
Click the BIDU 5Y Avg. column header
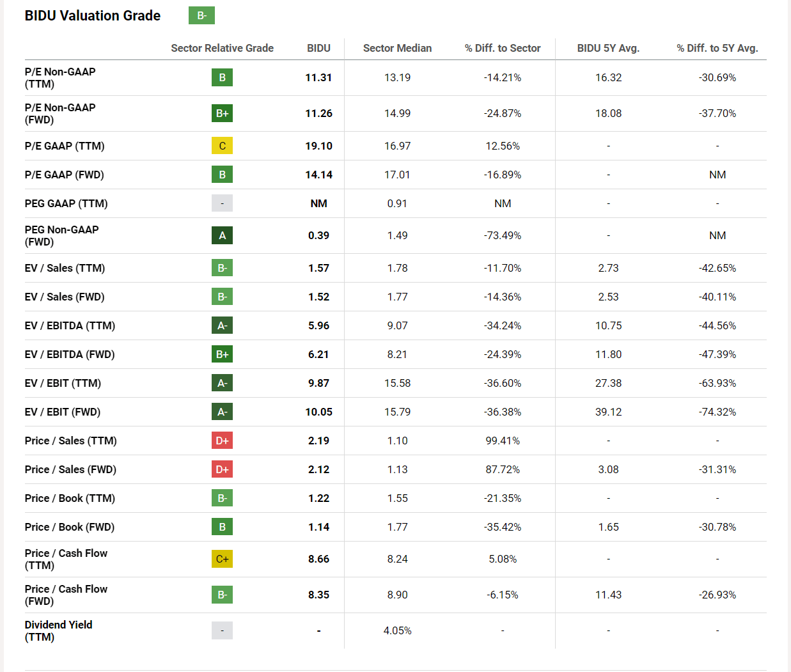click(608, 48)
